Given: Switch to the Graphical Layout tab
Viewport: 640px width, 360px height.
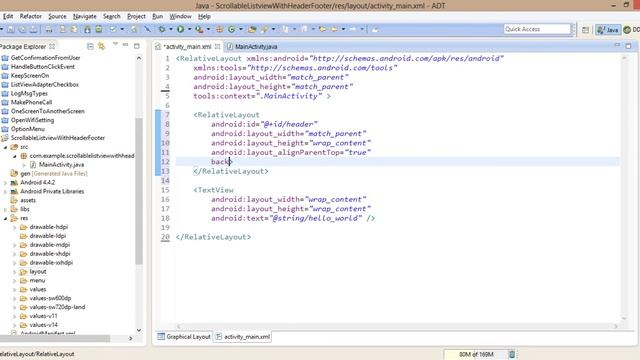Looking at the screenshot, I should (184, 337).
